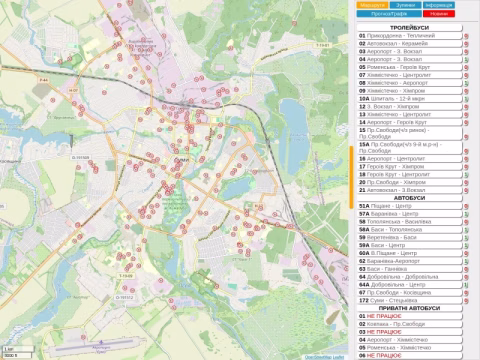Click the stop marker at the airport runway
Screen dimensions: 480x360
[x=83, y=337]
